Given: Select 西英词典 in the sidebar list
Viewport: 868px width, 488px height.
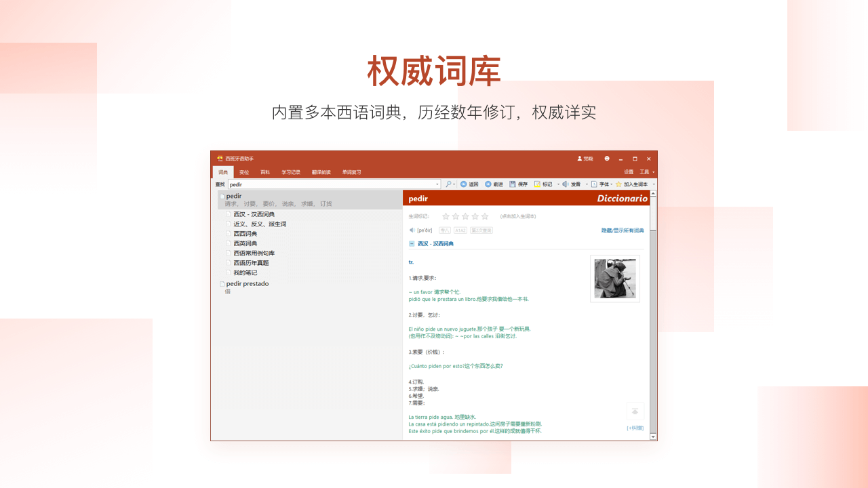Looking at the screenshot, I should point(244,243).
